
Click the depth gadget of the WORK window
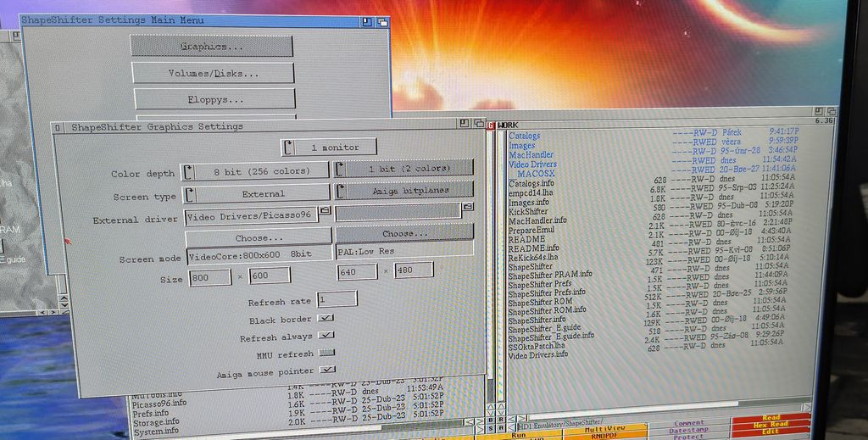pos(829,110)
